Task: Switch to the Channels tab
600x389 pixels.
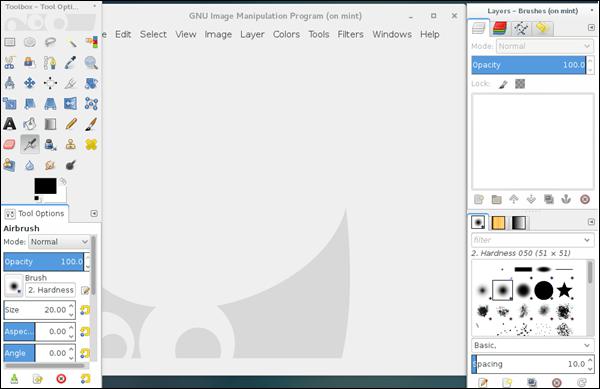Action: (499, 28)
